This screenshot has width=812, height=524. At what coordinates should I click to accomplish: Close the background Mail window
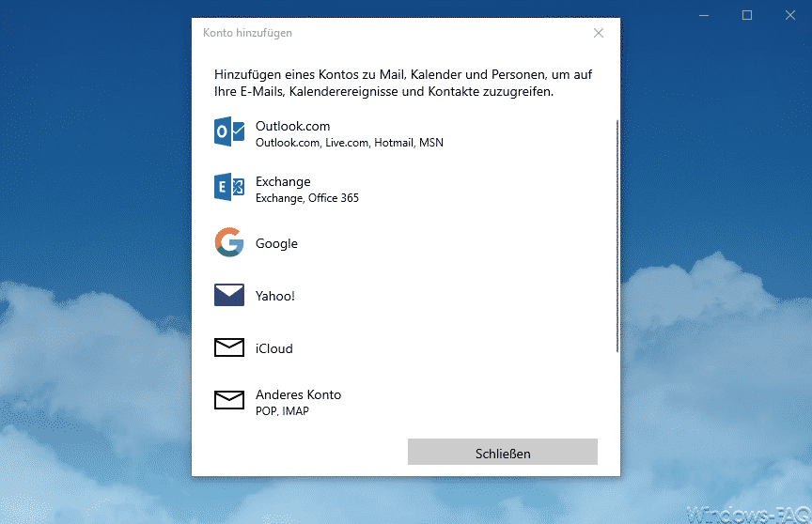790,16
